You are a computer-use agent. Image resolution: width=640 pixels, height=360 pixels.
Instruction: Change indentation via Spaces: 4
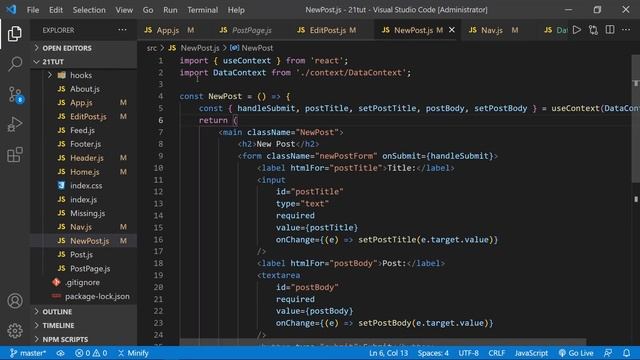[433, 353]
